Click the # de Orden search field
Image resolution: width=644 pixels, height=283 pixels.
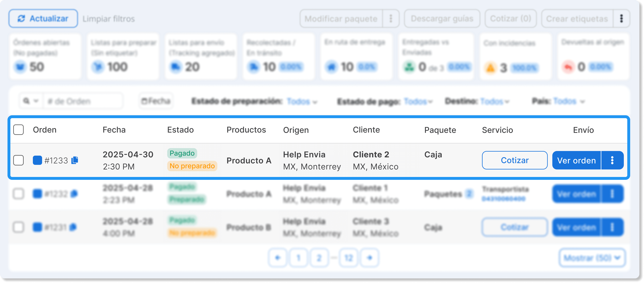click(83, 101)
